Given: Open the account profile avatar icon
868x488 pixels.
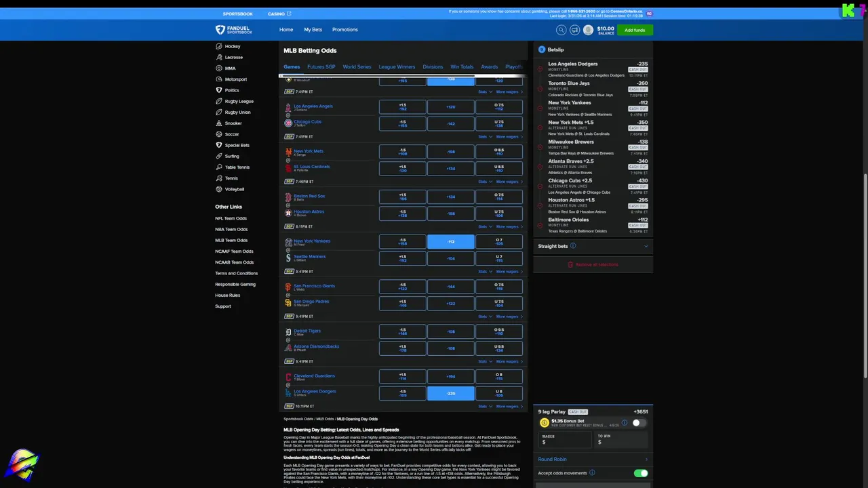Looking at the screenshot, I should [588, 30].
